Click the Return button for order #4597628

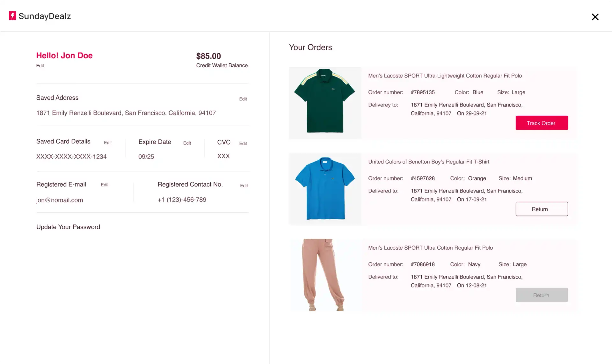click(542, 209)
